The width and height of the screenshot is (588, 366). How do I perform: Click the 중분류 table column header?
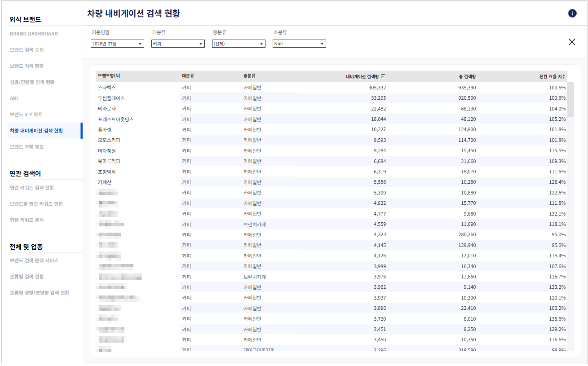[249, 76]
